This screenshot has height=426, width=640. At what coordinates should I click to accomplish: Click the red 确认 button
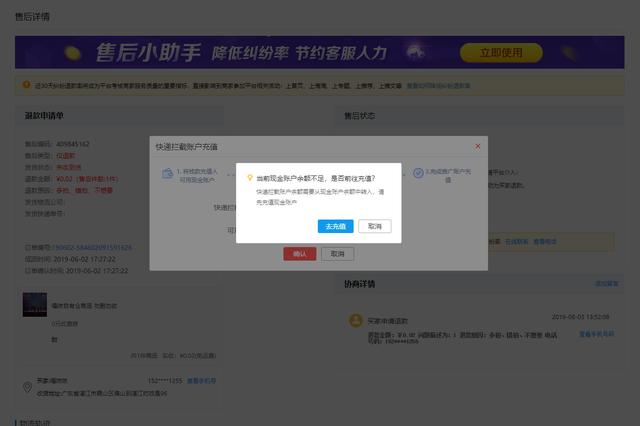tap(299, 254)
